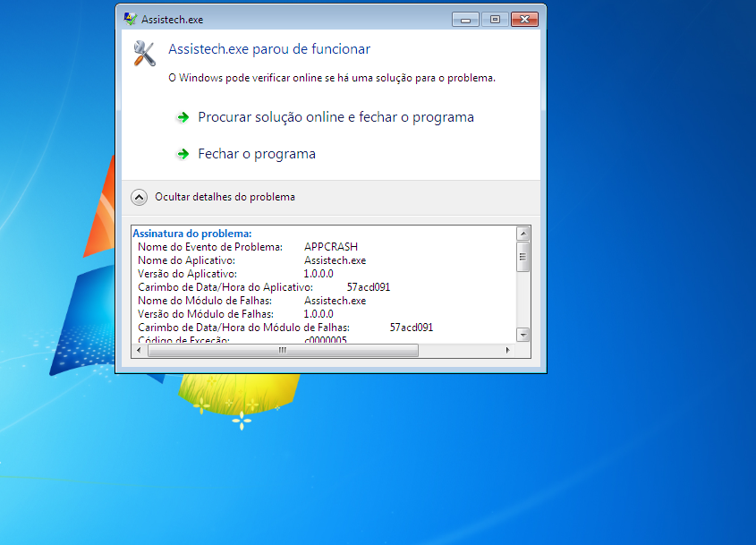The height and width of the screenshot is (545, 756).
Task: Select the 'Assinatura do problema:' heading
Action: [x=191, y=234]
